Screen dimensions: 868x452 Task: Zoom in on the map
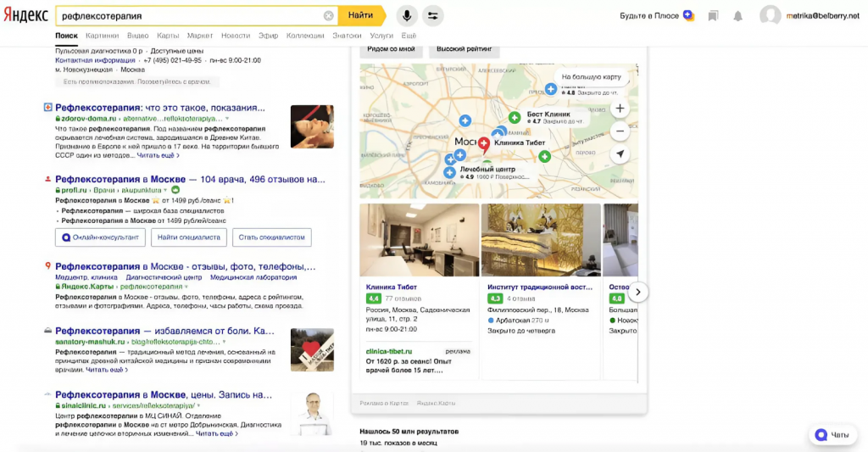tap(620, 109)
